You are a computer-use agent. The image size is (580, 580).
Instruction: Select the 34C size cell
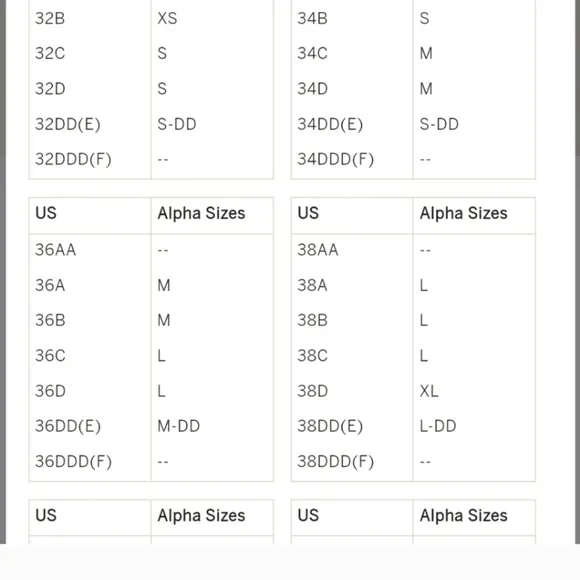313,53
